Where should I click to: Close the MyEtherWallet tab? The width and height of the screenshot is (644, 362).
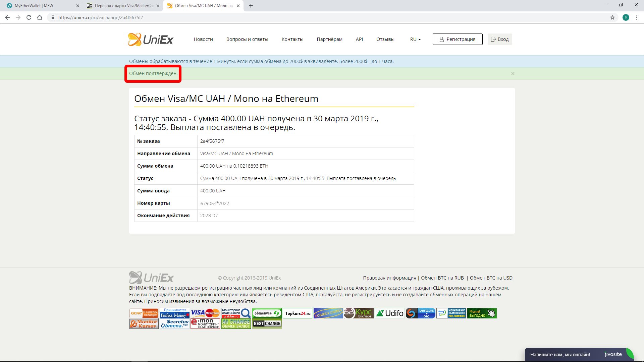pos(78,6)
